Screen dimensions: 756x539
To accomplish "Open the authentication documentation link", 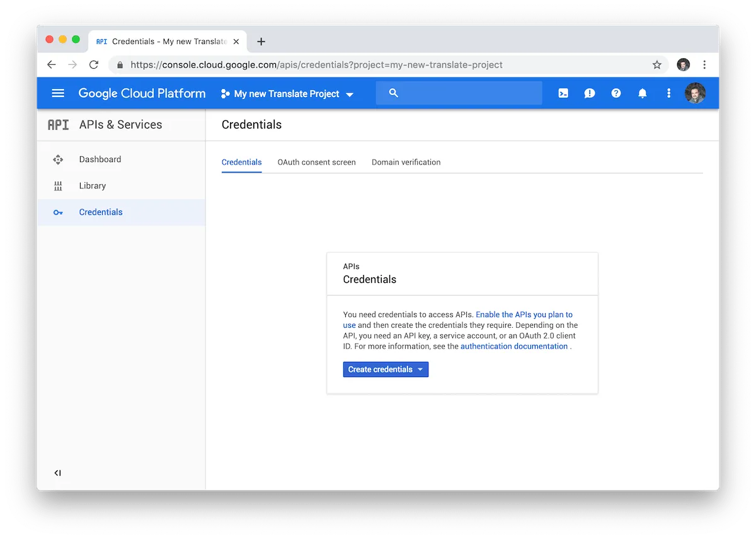I will [x=514, y=346].
